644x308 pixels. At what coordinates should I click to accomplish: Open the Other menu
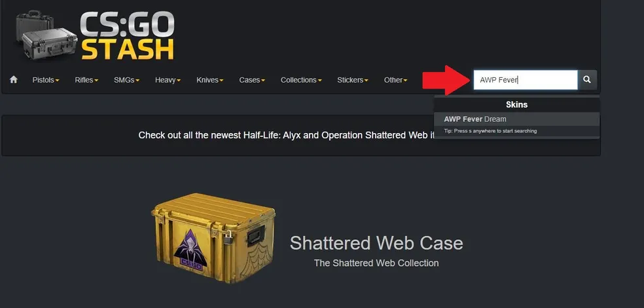(x=395, y=80)
